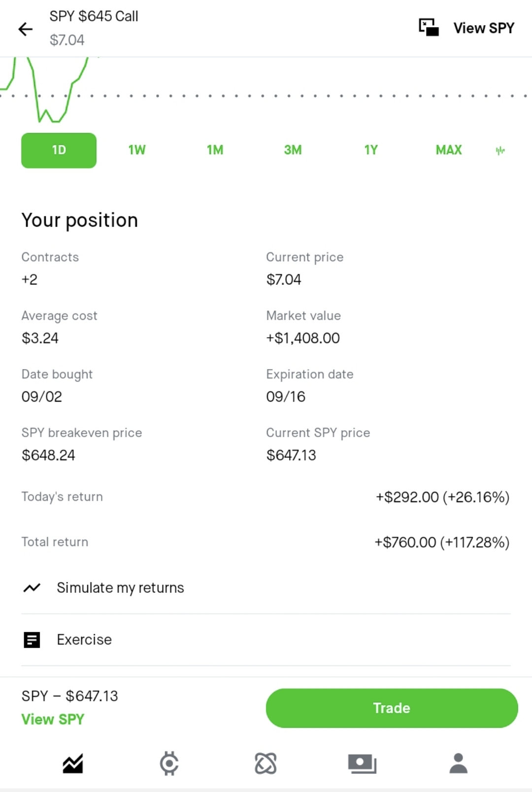Switch chart to 1W range
532x792 pixels.
click(137, 150)
